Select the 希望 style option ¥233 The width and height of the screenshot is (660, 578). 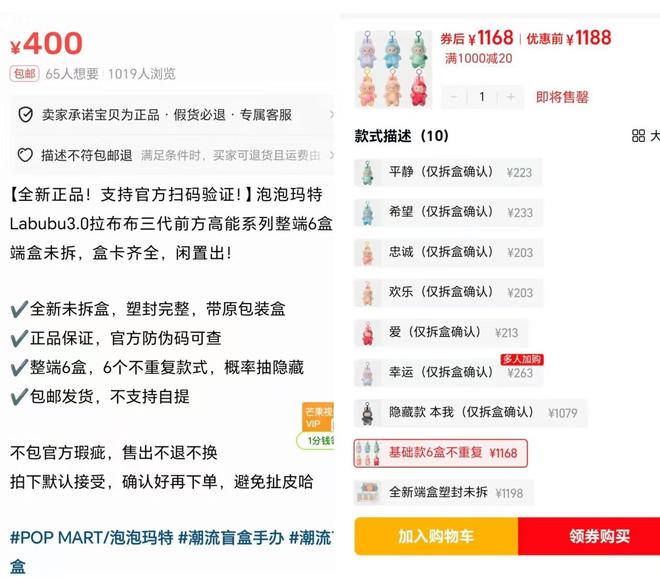(x=449, y=212)
